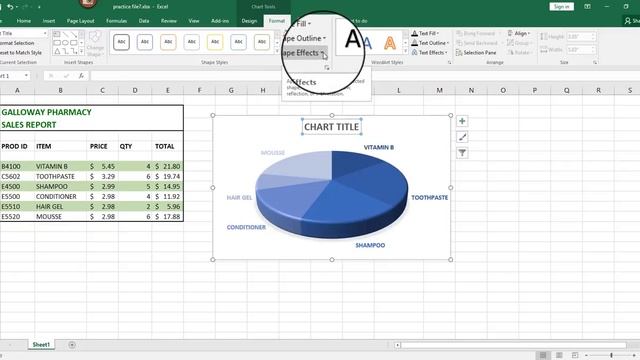Select the oval shape
The width and height of the screenshot is (640, 360).
(65, 43)
